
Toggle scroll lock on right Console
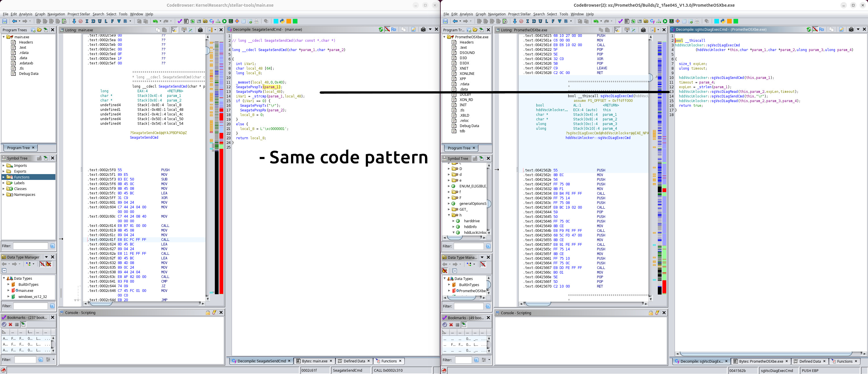(651, 313)
